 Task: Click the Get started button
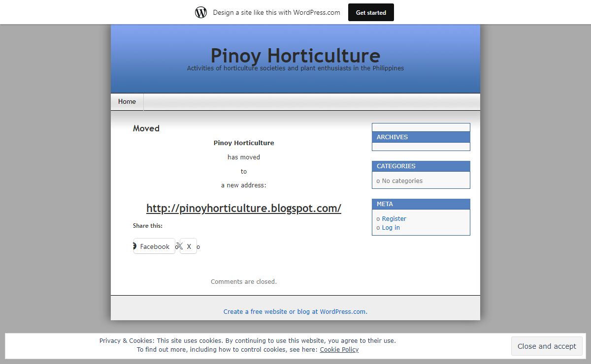pyautogui.click(x=371, y=12)
